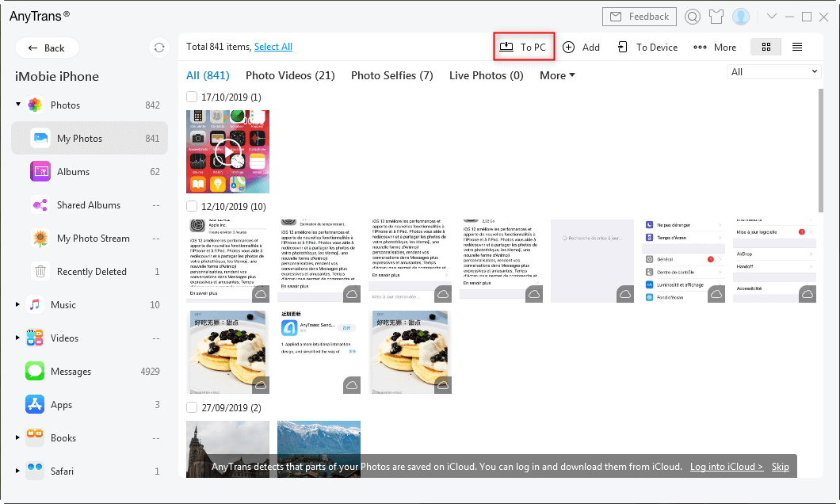Click the To PC button
Viewport: 840px width, 504px height.
(523, 47)
